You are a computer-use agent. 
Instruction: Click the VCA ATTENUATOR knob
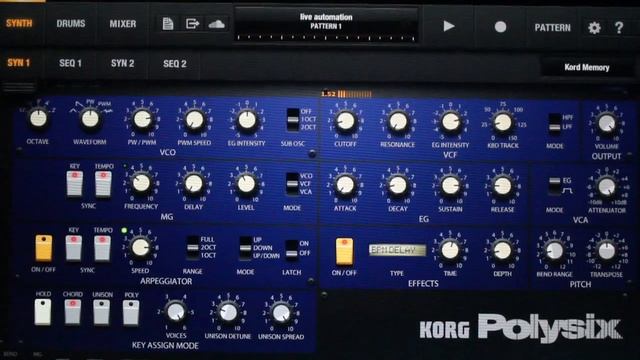tap(607, 187)
